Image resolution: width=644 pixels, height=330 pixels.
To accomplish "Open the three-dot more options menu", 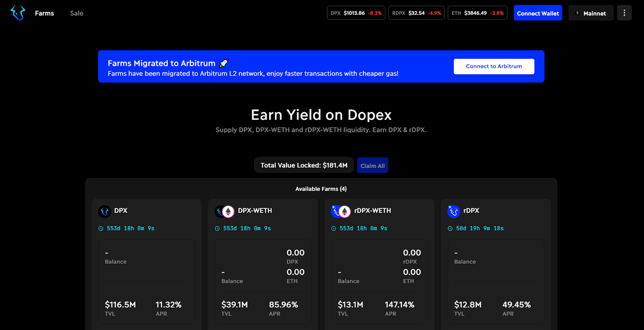I will (624, 13).
